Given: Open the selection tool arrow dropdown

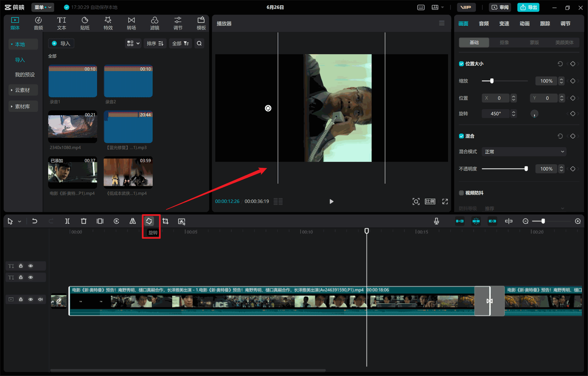Looking at the screenshot, I should pos(20,222).
